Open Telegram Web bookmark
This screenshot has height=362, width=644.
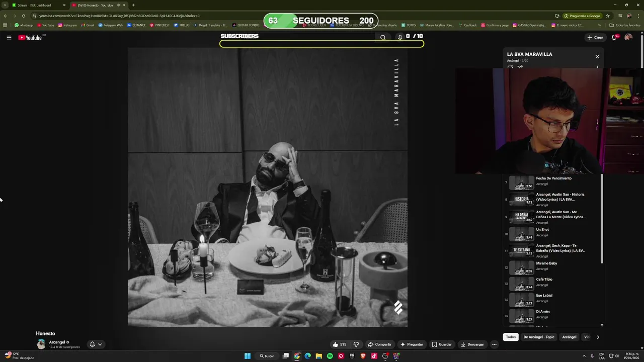click(110, 25)
